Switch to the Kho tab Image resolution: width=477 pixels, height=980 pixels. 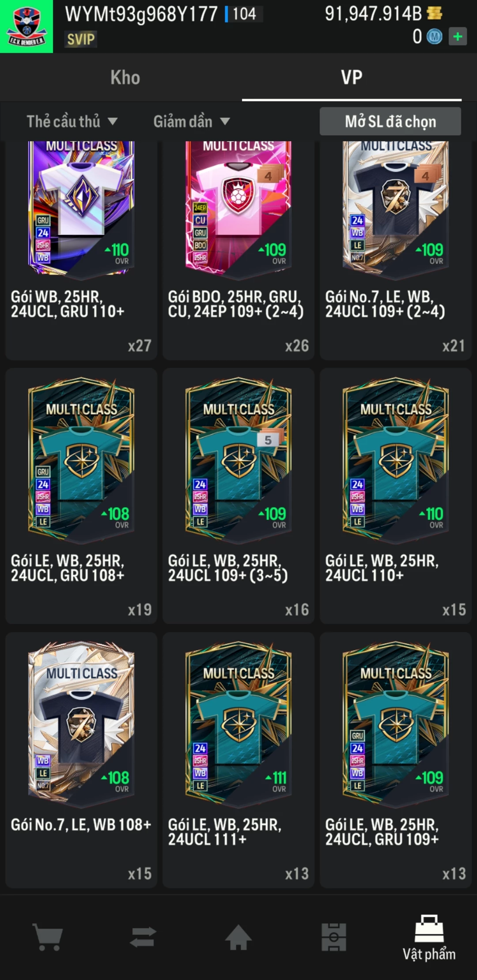point(125,77)
